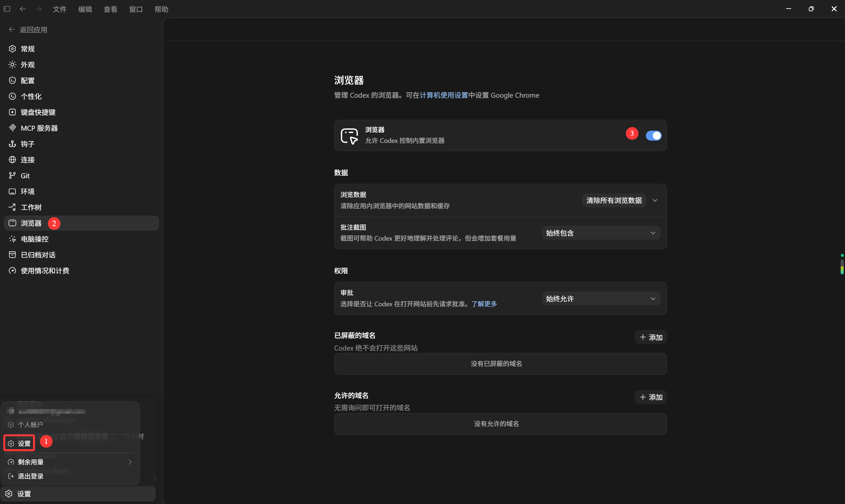Click the 没有已屏蔽的域名 empty list box
Screen dimensions: 845x504
pos(500,364)
